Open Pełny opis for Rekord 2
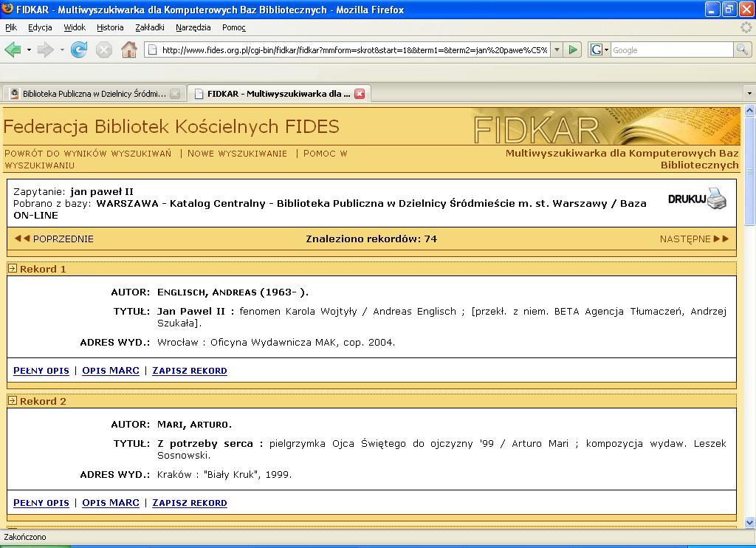756x548 pixels. pos(41,503)
